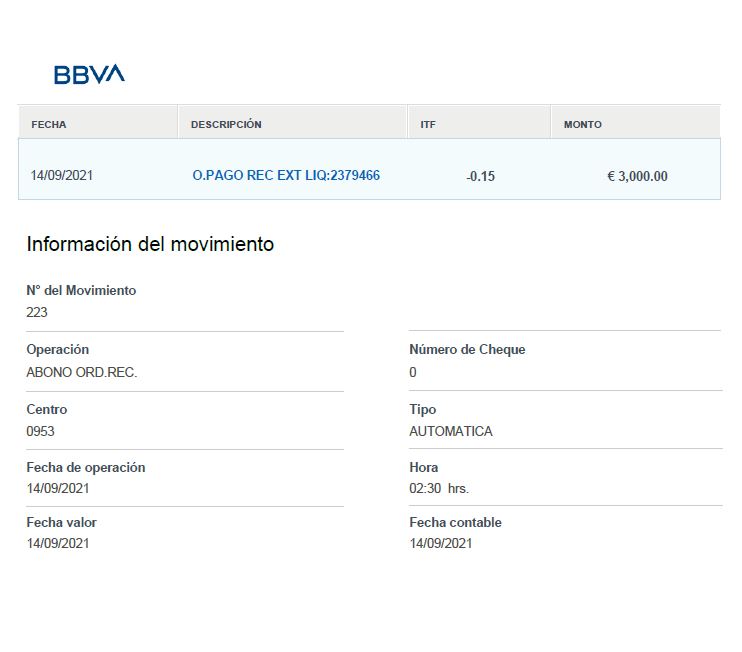Screen dimensions: 742x652
Task: Click the 02:30 hrs. time value
Action: pyautogui.click(x=439, y=489)
